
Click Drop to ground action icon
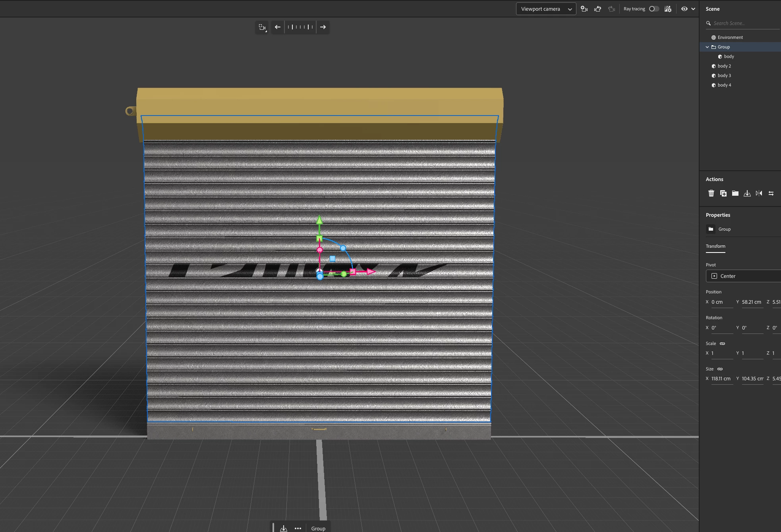747,193
